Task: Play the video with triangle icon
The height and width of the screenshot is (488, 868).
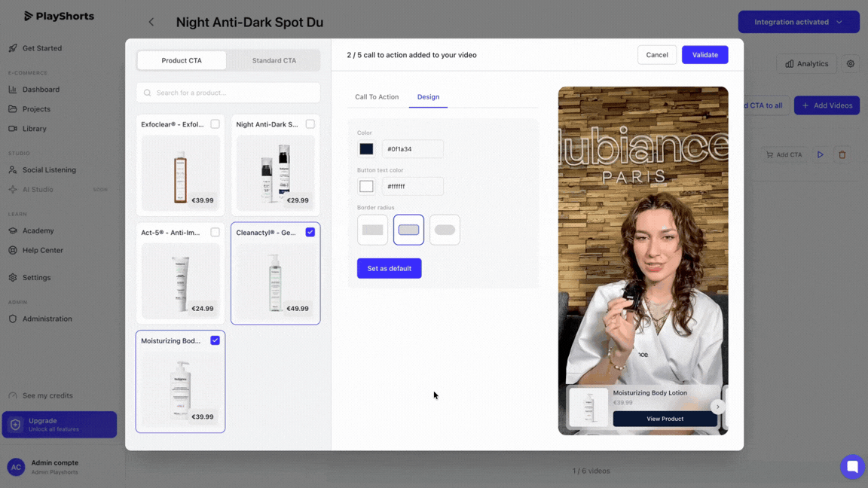Action: 821,155
